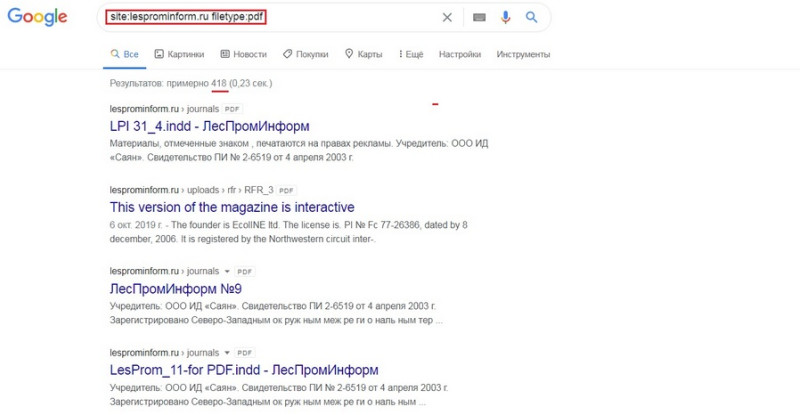Open the on-screen keyboard icon
The image size is (800, 415).
[x=479, y=17]
